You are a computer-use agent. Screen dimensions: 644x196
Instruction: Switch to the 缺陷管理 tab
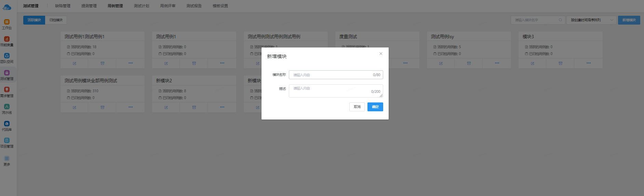pyautogui.click(x=63, y=6)
